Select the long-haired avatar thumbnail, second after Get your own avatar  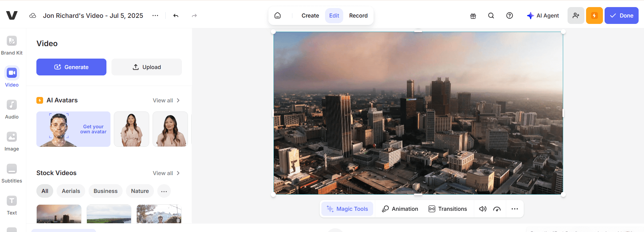pos(170,129)
